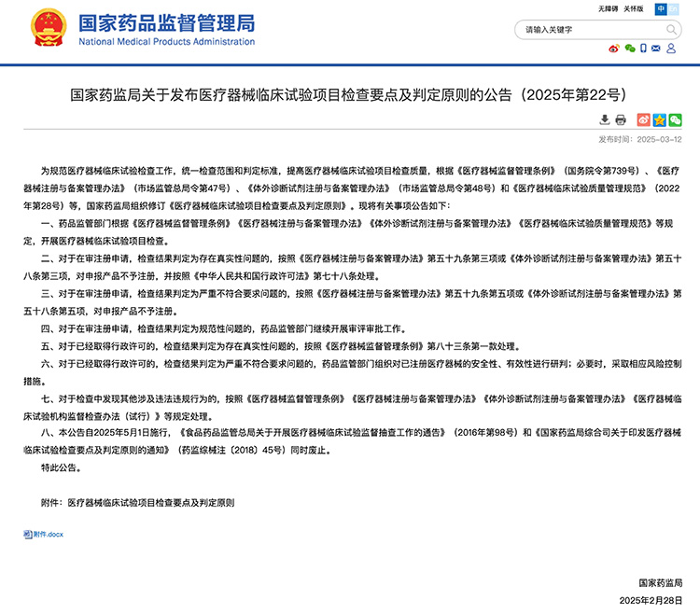The height and width of the screenshot is (614, 700).
Task: Open the mobile phone version icon
Action: pos(643,49)
